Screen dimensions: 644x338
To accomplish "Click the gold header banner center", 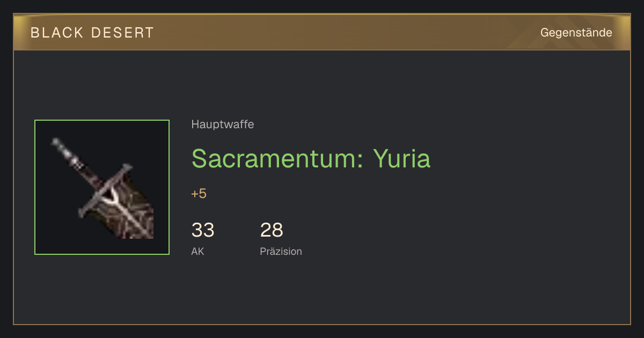I will 322,32.
